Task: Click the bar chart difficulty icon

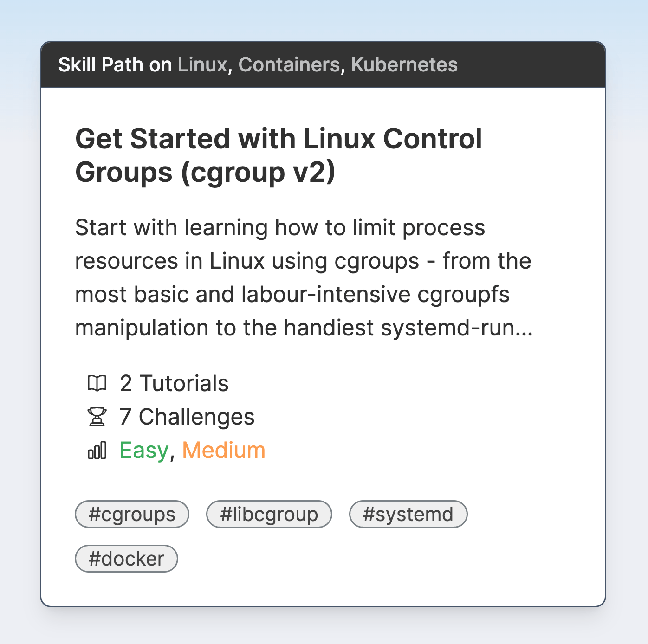Action: point(97,450)
